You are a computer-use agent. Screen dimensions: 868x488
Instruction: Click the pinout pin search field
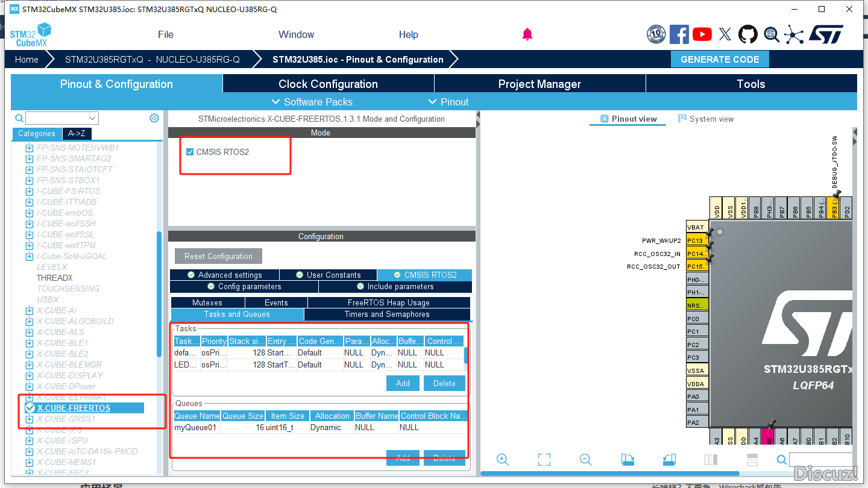coord(821,460)
